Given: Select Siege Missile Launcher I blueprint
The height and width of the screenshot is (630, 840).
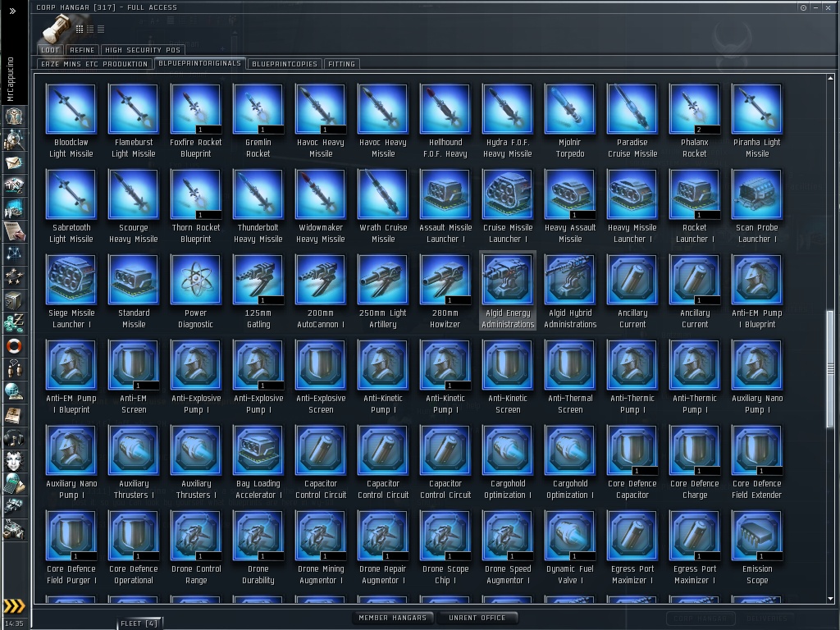Looking at the screenshot, I should click(71, 292).
